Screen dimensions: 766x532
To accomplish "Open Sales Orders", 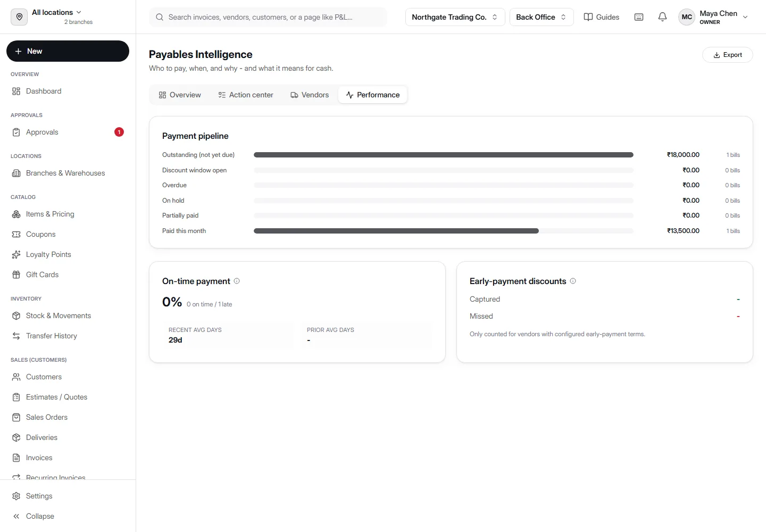I will click(x=68, y=417).
